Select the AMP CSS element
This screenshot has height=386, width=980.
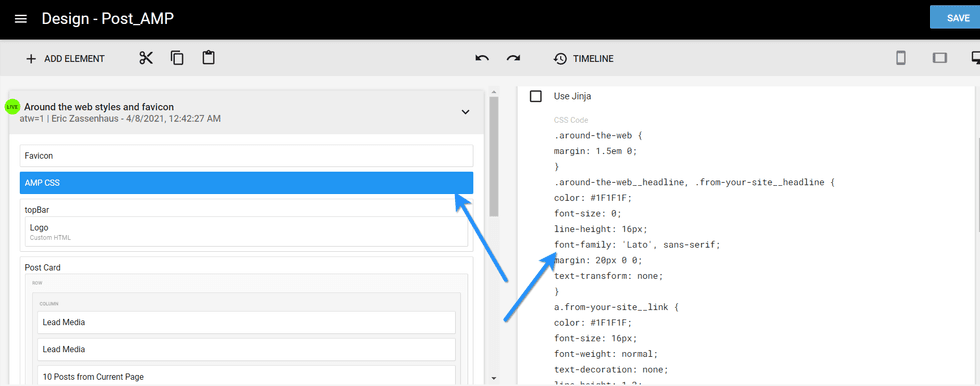point(246,183)
